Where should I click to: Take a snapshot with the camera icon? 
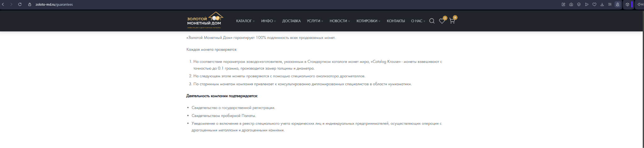(x=571, y=4)
